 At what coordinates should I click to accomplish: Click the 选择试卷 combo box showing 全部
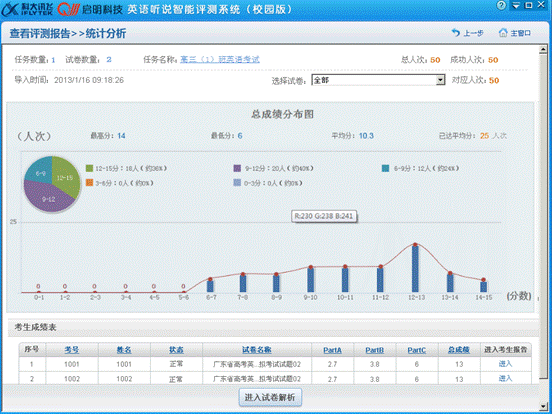(x=378, y=80)
